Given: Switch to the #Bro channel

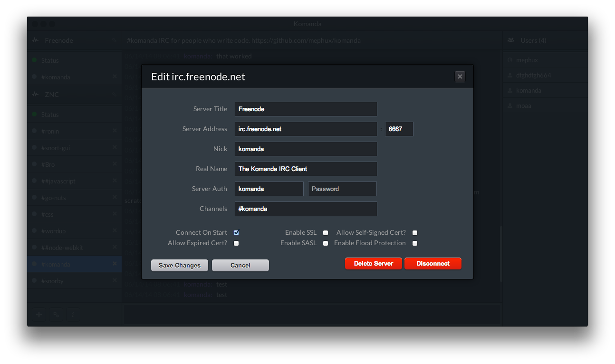Looking at the screenshot, I should point(75,164).
